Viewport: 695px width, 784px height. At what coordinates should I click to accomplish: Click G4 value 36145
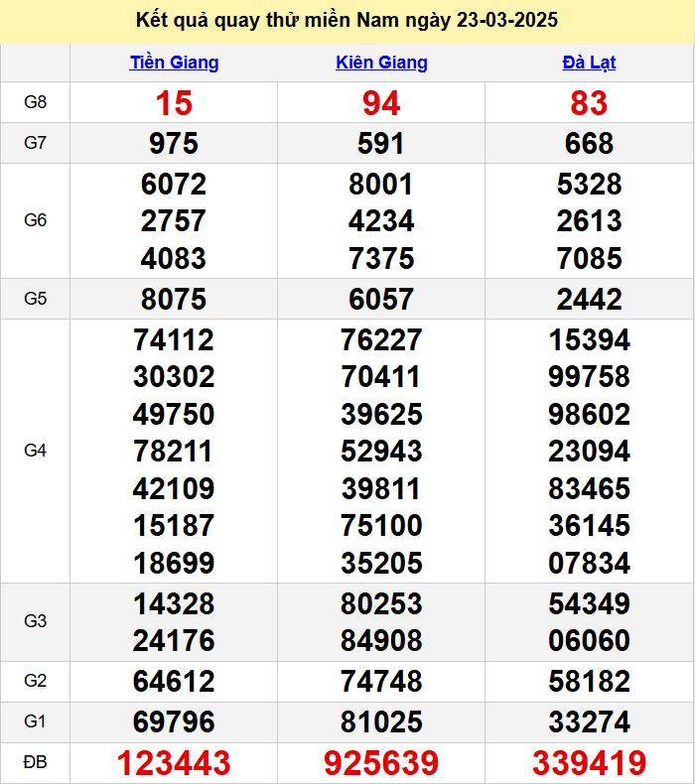click(590, 526)
